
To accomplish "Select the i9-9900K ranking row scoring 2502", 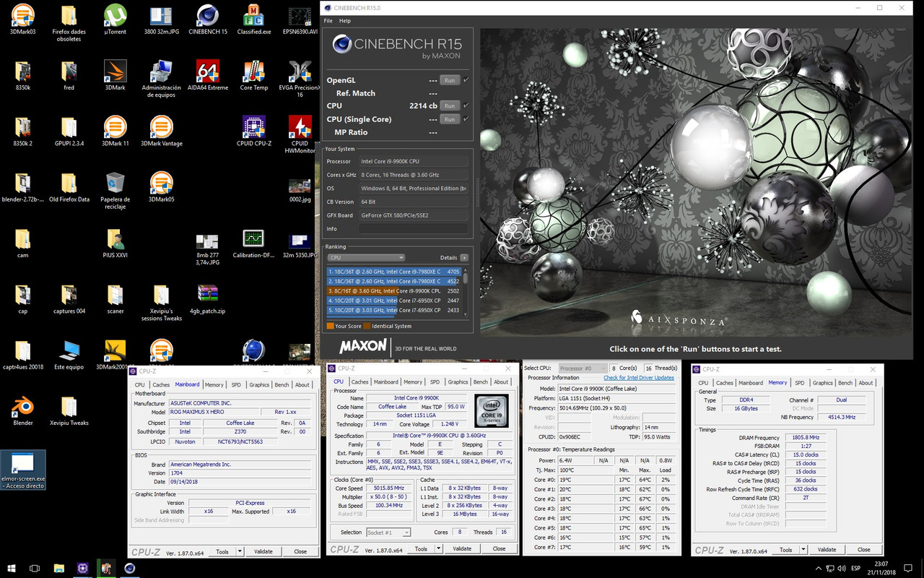I will point(394,290).
